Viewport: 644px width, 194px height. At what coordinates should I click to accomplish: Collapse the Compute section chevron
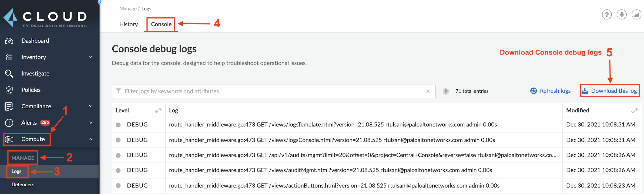click(91, 139)
